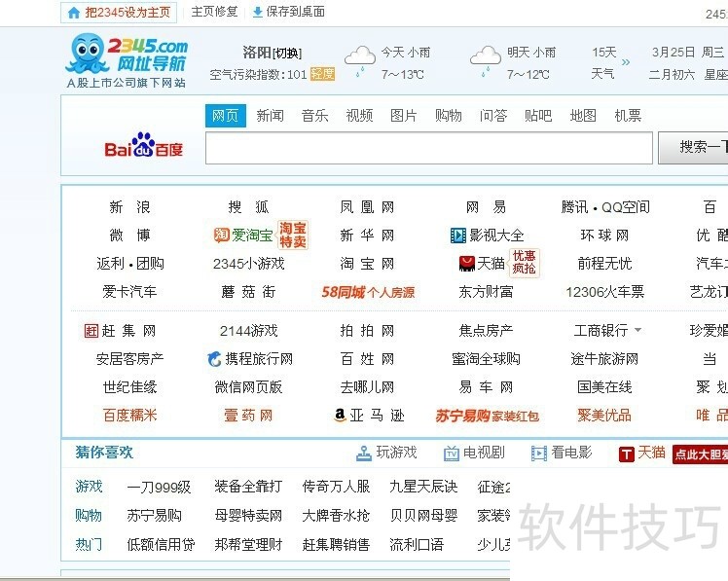The image size is (728, 581).
Task: Open the 低额信用贷 link
Action: [x=161, y=544]
